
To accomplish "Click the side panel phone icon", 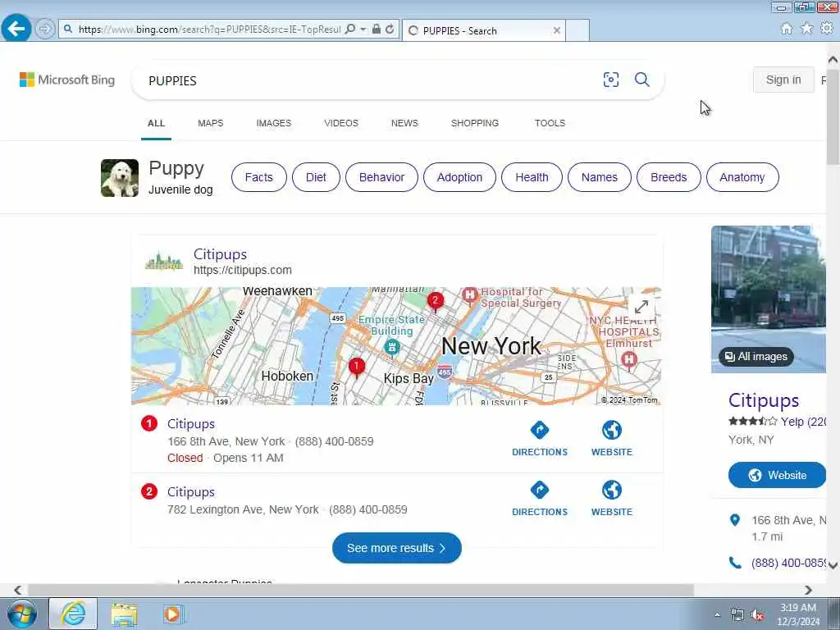I will point(735,563).
